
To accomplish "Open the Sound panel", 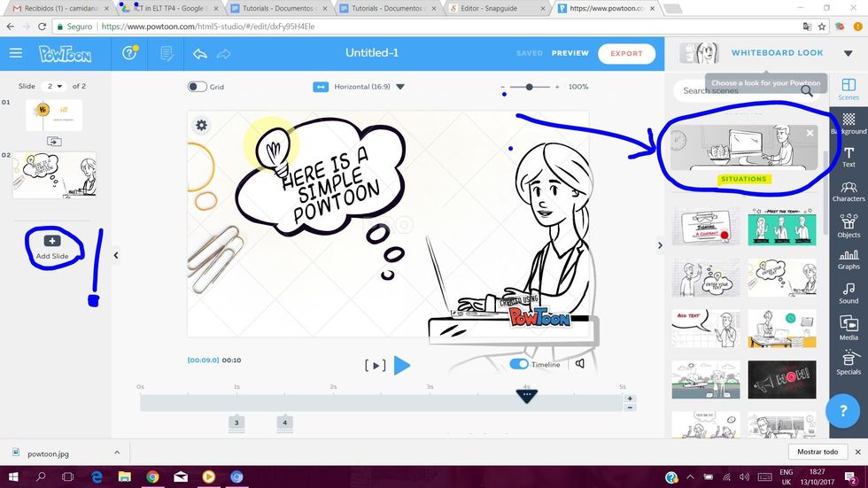I will 849,293.
